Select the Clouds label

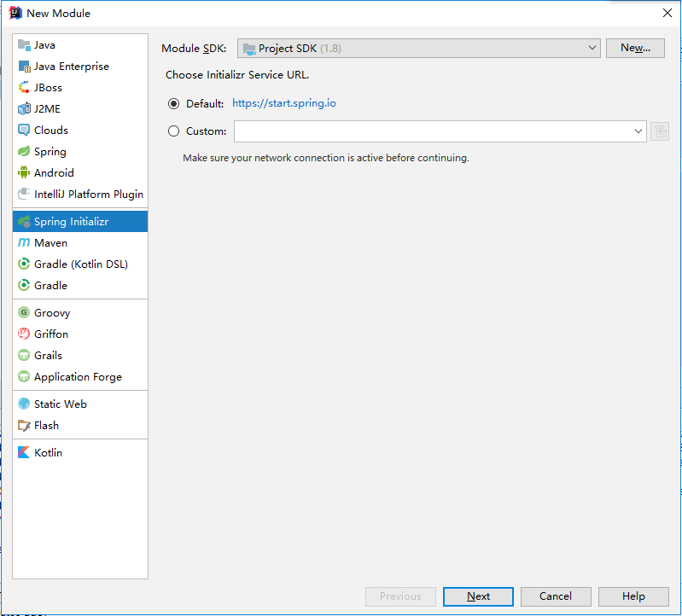tap(51, 130)
